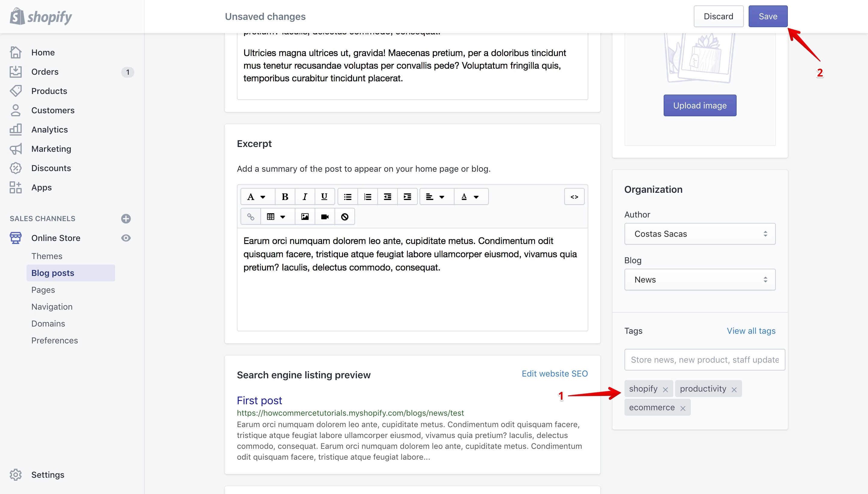Screen dimensions: 868x494
Task: Remove the productivity tag
Action: [734, 389]
